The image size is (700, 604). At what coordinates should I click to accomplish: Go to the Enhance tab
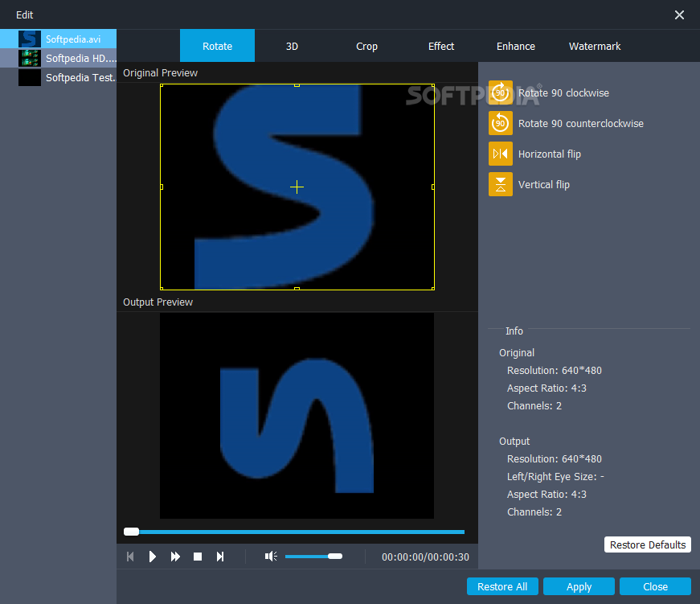[x=516, y=46]
